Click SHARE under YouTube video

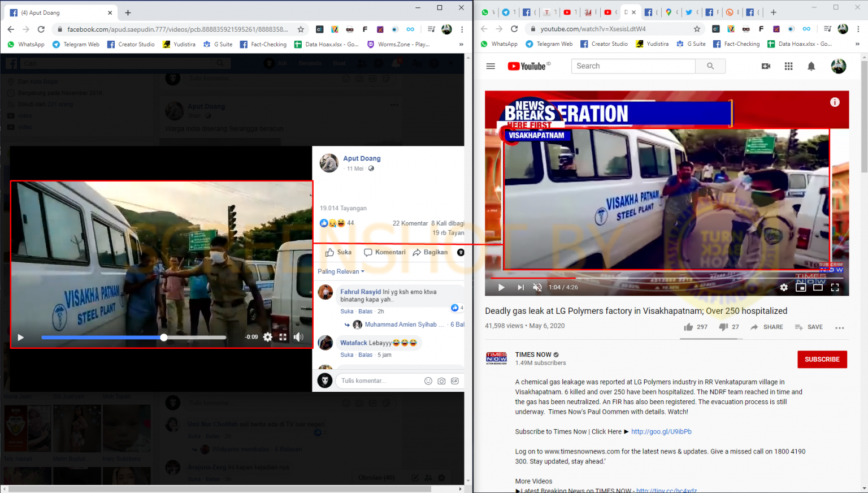coord(767,327)
